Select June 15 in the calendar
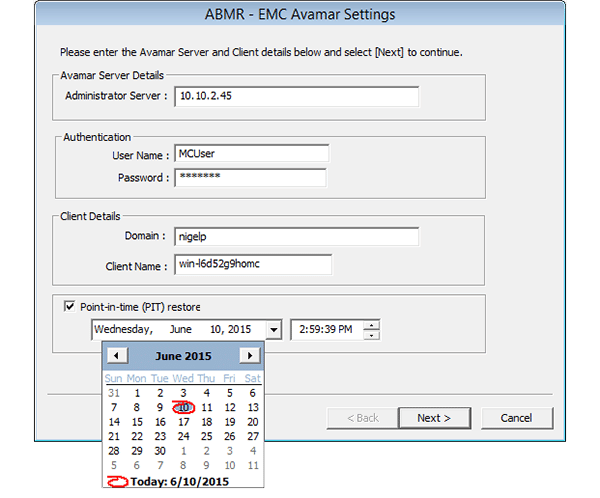This screenshot has width=600, height=498. 137,422
